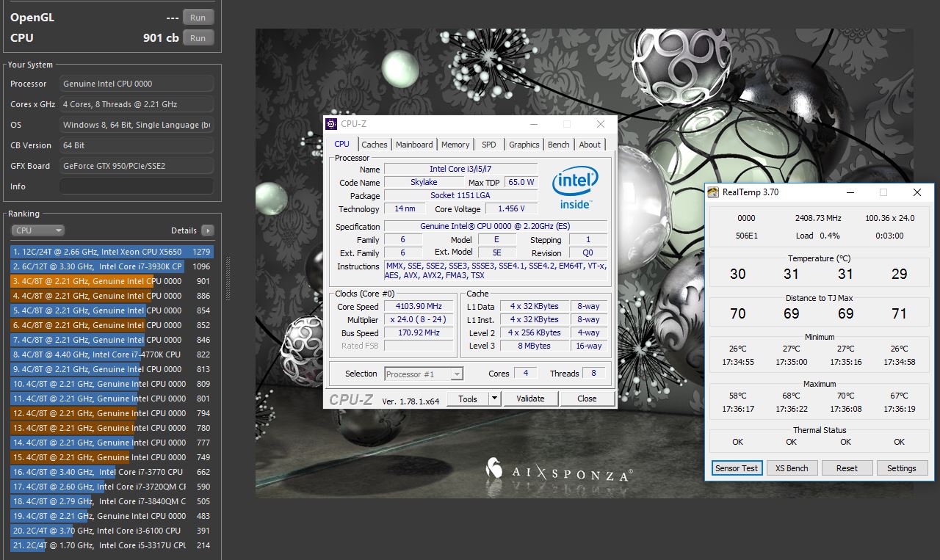Select ranking row 2, Intel Core i7-3930K
940x560 pixels.
point(112,266)
